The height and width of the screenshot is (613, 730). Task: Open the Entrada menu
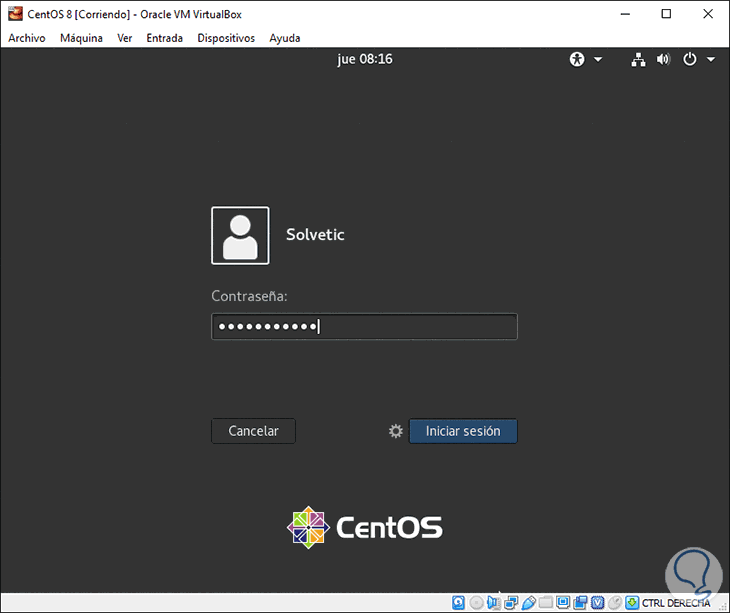[164, 38]
